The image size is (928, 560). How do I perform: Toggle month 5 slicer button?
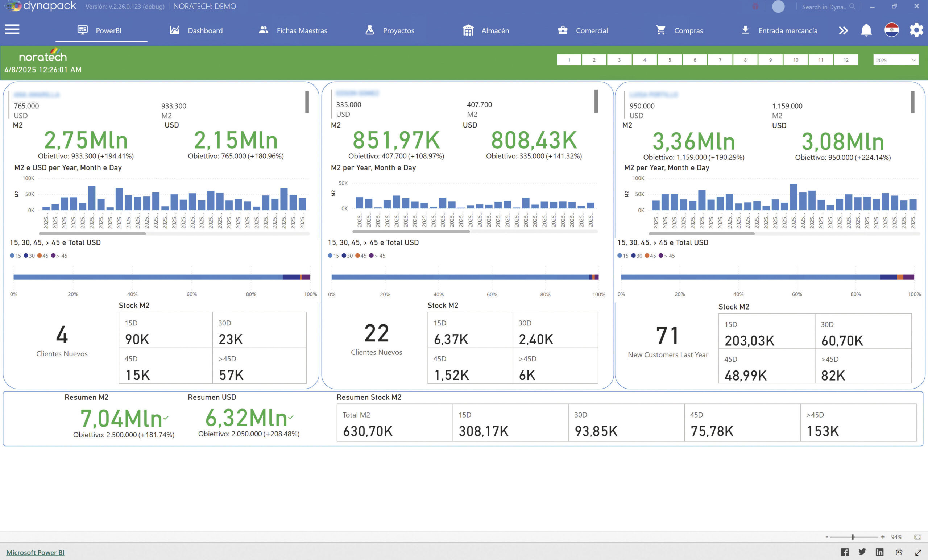670,60
